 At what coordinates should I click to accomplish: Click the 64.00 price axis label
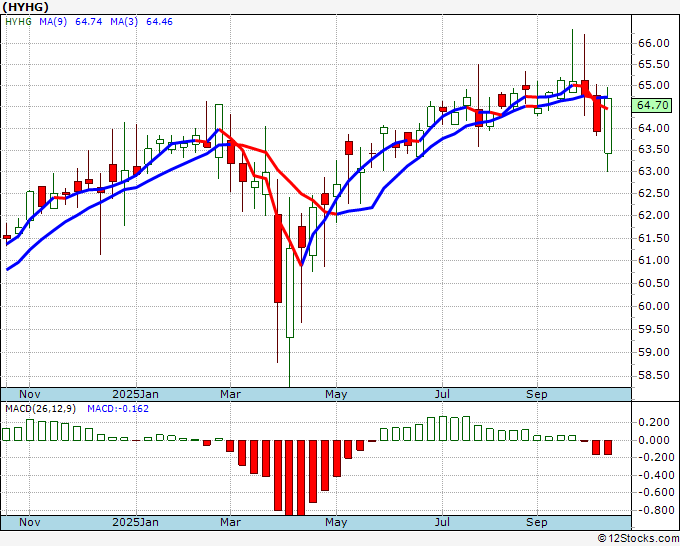click(654, 128)
